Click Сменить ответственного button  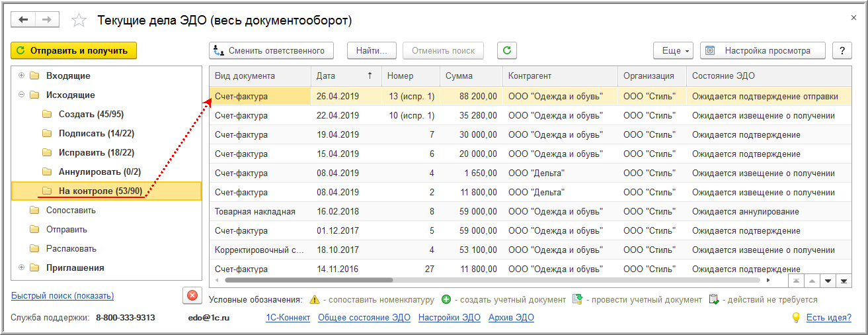coord(271,50)
